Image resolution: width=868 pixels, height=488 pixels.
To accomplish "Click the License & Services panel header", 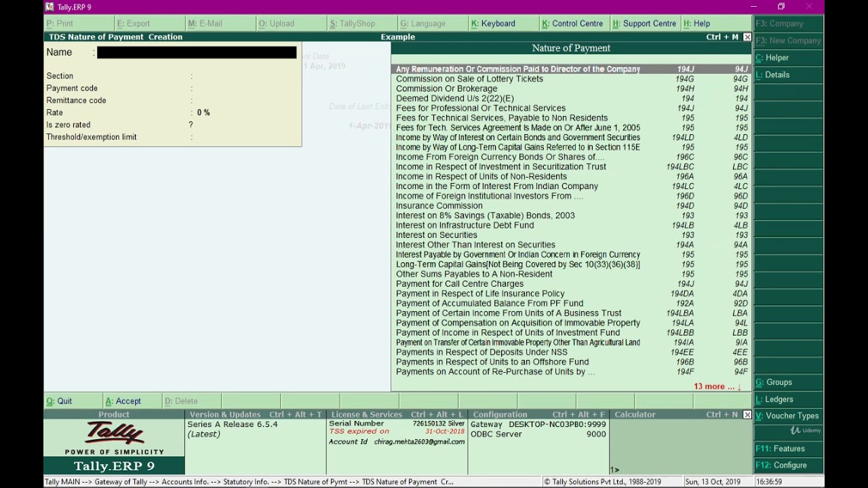I will click(x=397, y=415).
